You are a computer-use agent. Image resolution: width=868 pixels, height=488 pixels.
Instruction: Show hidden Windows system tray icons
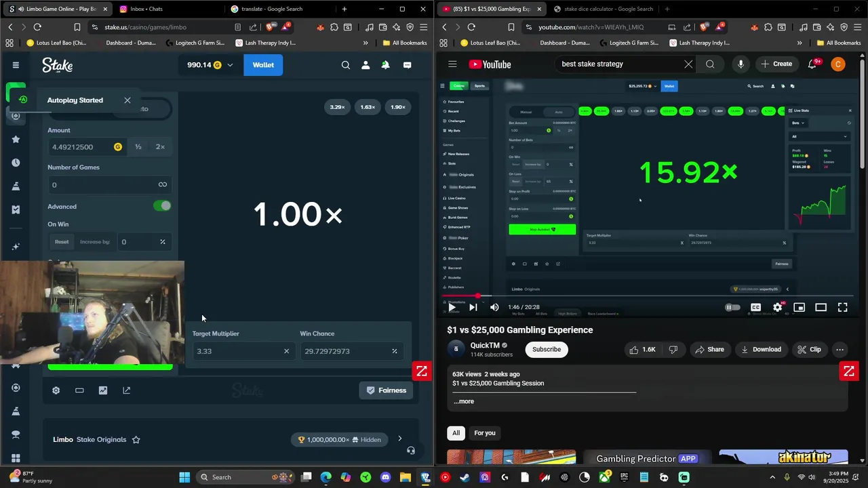pyautogui.click(x=772, y=477)
